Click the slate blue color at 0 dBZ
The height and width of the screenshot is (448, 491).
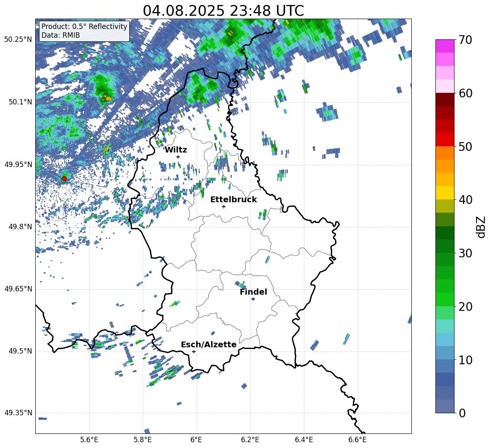pos(445,406)
